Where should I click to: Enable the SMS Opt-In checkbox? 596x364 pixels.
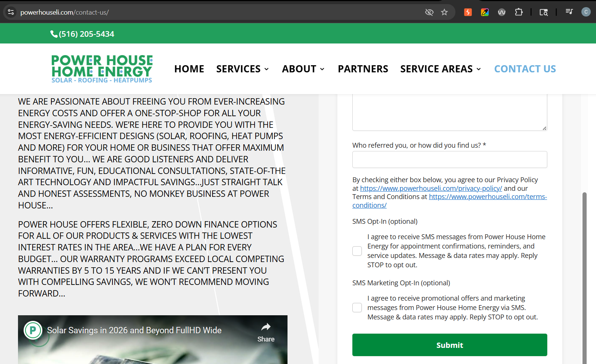[x=357, y=251]
